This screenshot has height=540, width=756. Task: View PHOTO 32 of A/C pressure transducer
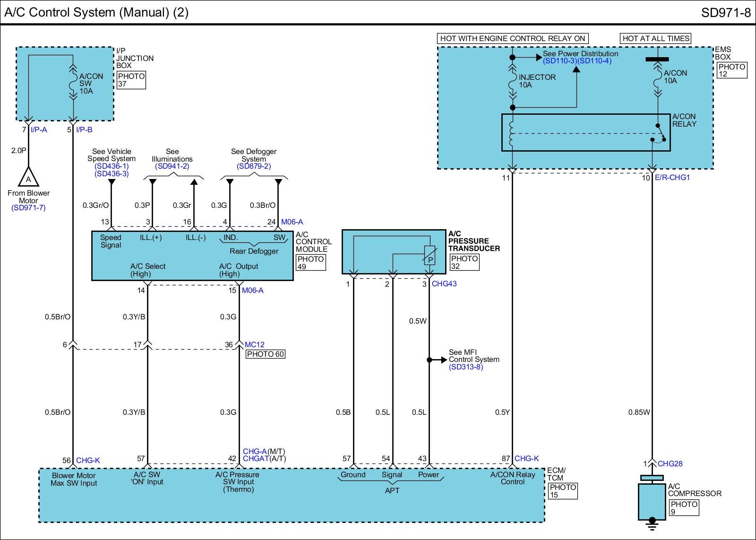point(464,262)
